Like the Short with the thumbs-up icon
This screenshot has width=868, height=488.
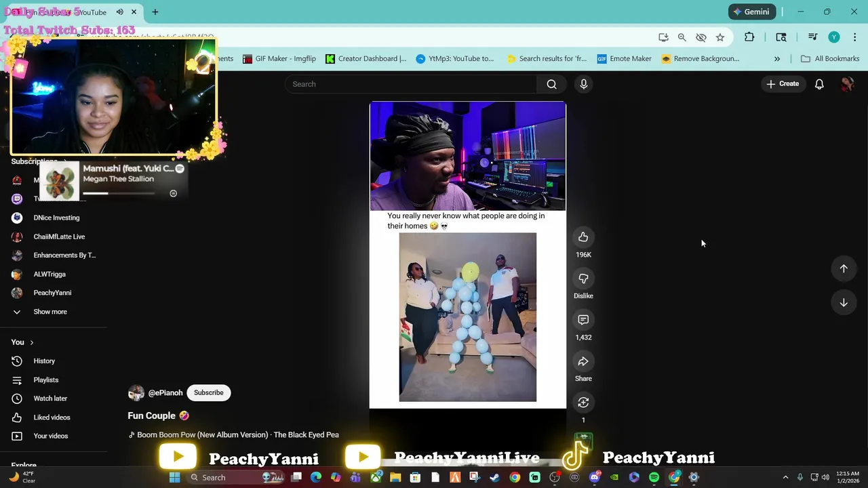(x=583, y=237)
